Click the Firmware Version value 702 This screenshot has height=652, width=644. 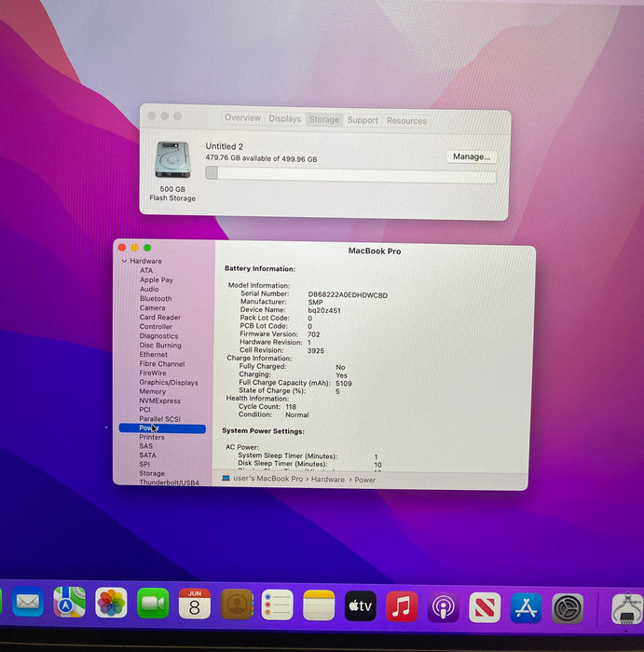(x=314, y=334)
